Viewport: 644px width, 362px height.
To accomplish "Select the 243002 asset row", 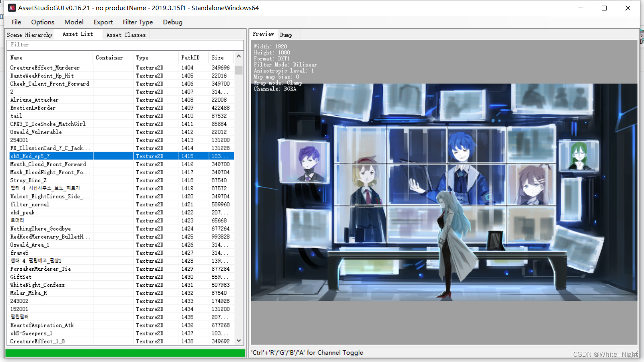I will coord(122,301).
